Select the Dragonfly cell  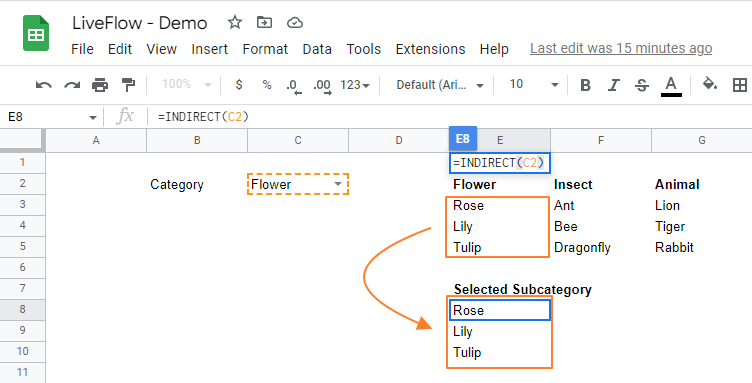coord(600,247)
